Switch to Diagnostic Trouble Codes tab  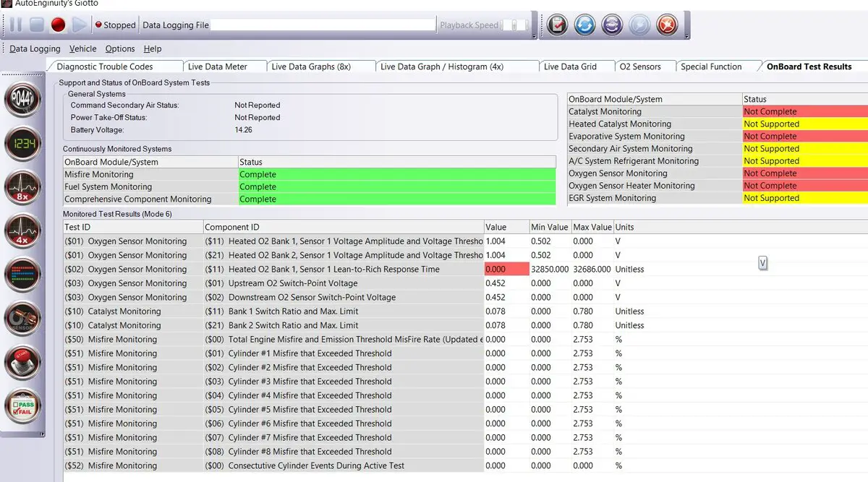[115, 66]
